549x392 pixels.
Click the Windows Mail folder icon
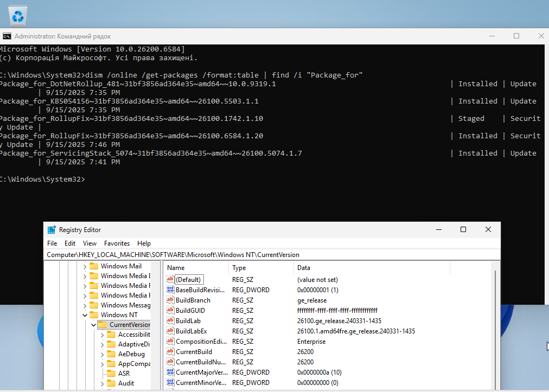tap(94, 266)
